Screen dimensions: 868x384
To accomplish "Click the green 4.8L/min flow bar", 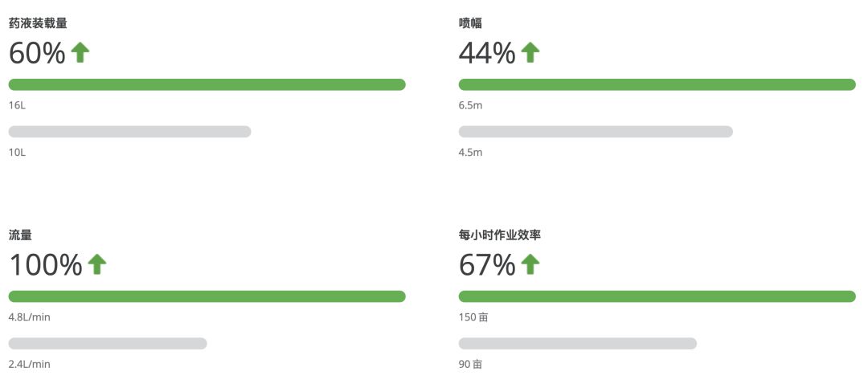I will click(207, 296).
